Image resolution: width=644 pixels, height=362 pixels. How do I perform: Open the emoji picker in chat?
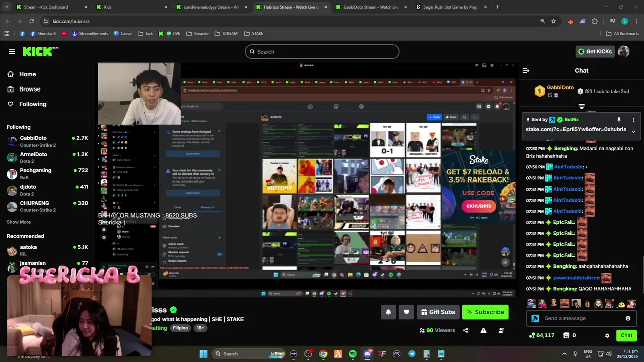coord(628,318)
